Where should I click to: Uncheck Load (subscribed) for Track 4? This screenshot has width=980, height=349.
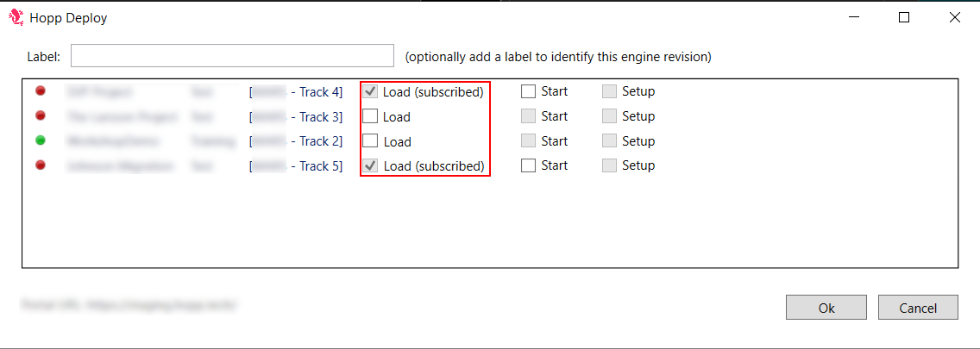click(x=370, y=91)
